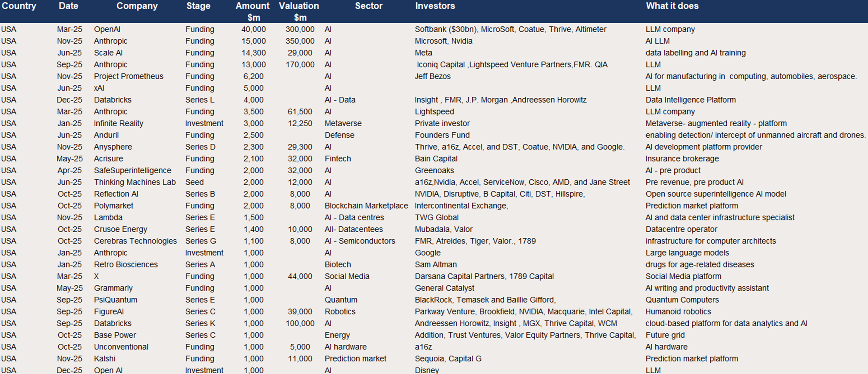The width and height of the screenshot is (868, 374).
Task: Select the Thinking Machines Lab cell
Action: click(x=135, y=182)
